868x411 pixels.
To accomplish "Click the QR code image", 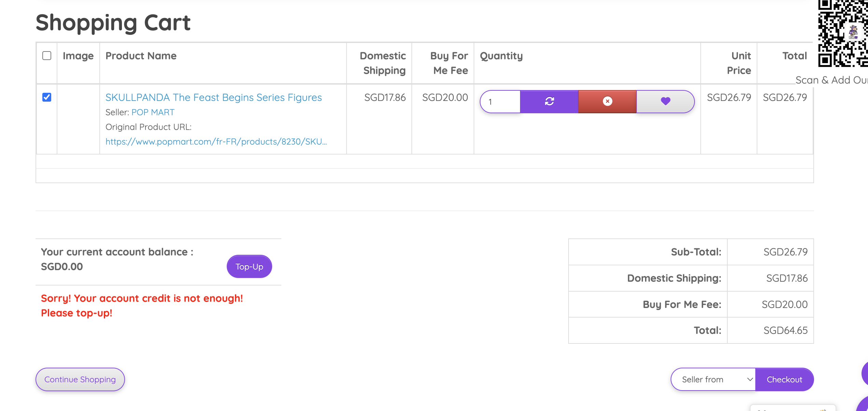I will (843, 33).
